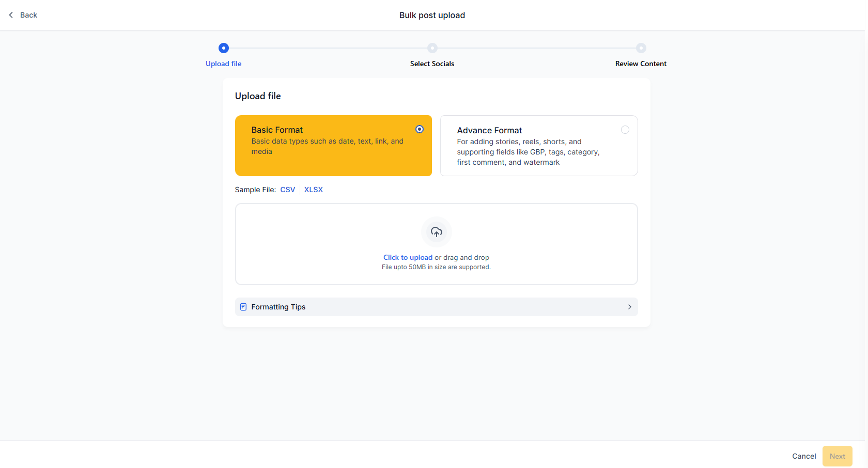Click the Cancel button
The image size is (868, 468).
coord(804,456)
